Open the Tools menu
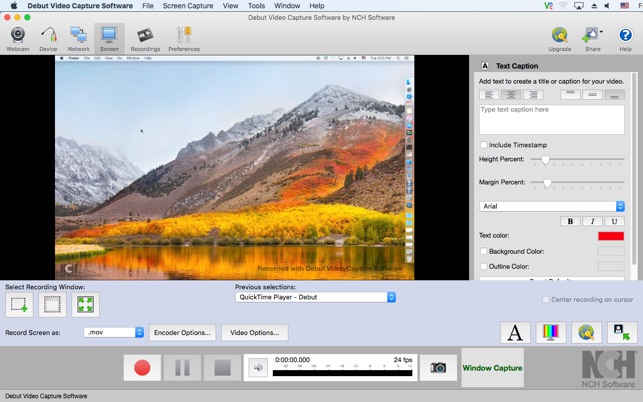 (256, 6)
